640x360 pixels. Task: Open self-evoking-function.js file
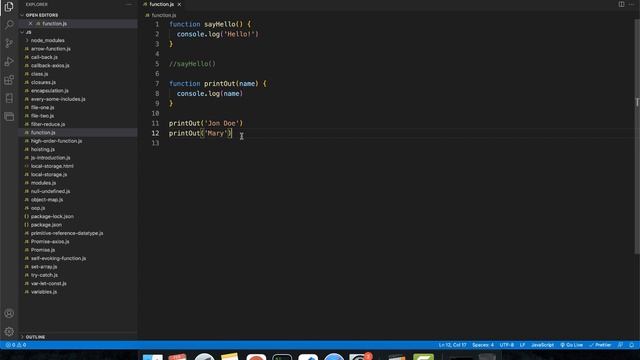click(58, 258)
